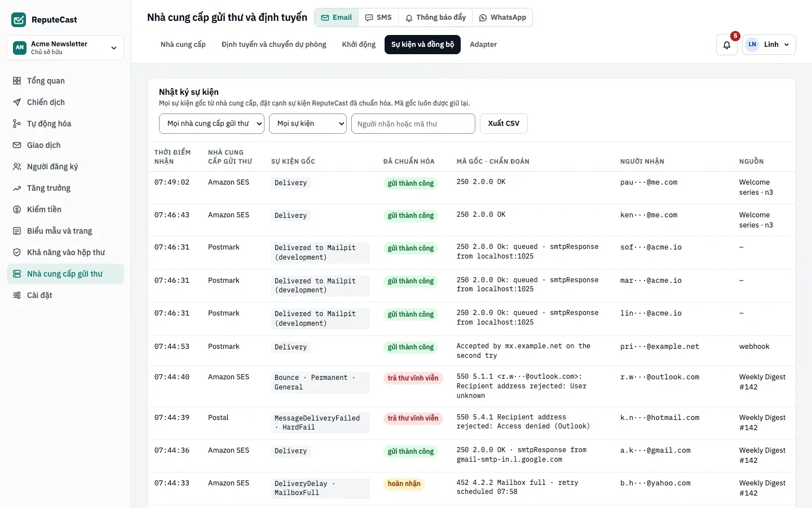Click the ReputeCast logo icon

[x=19, y=20]
